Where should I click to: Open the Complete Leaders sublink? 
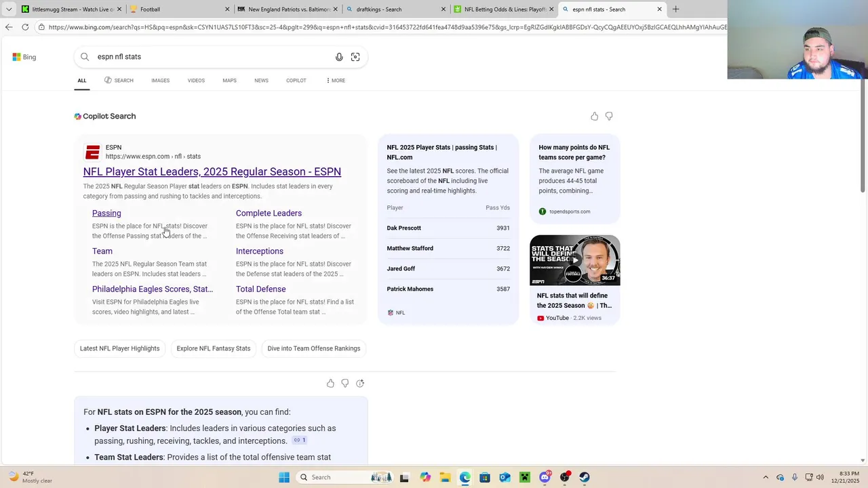269,213
